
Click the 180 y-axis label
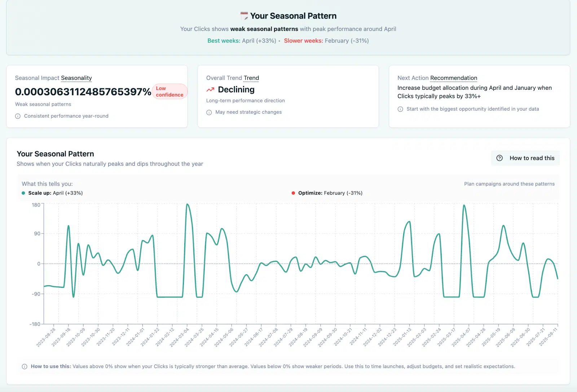(36, 205)
